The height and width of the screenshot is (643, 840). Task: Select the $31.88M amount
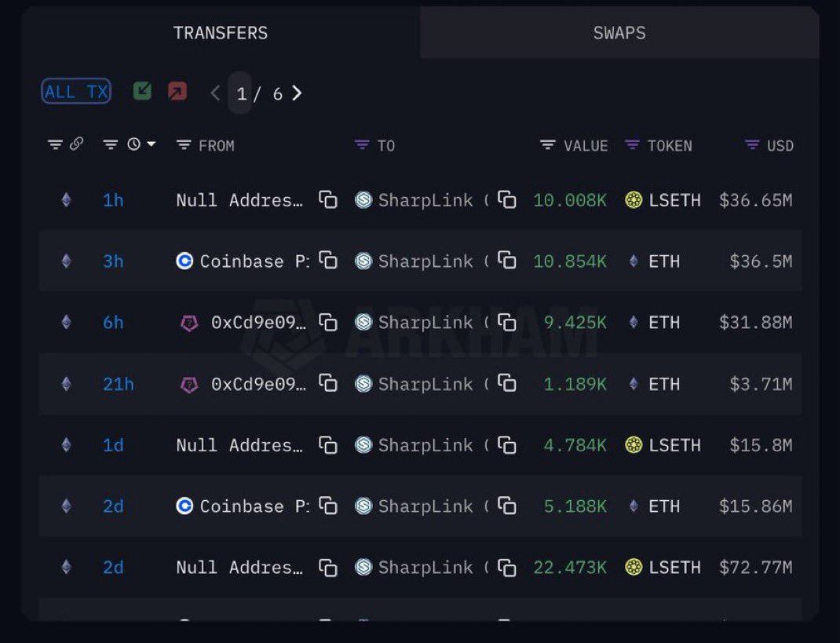756,323
